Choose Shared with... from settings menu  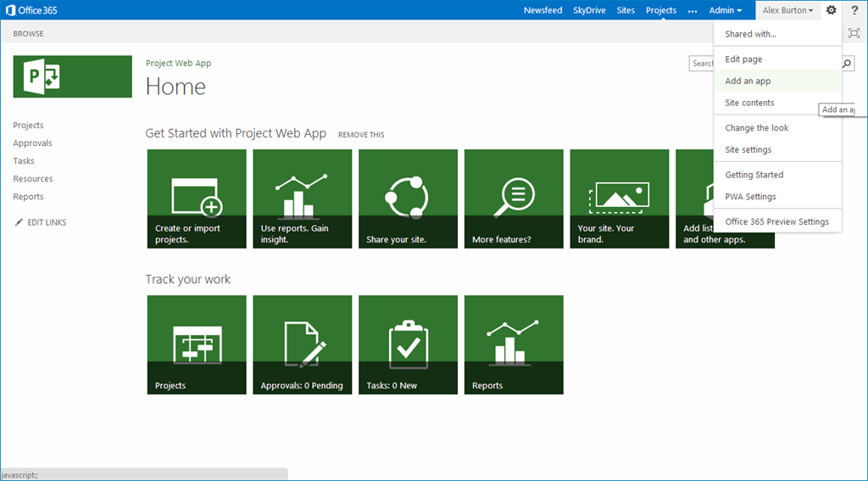pos(778,34)
